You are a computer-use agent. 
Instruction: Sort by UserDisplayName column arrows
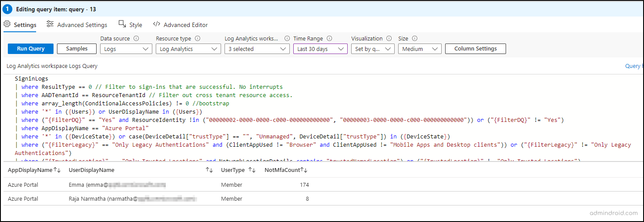pos(209,170)
